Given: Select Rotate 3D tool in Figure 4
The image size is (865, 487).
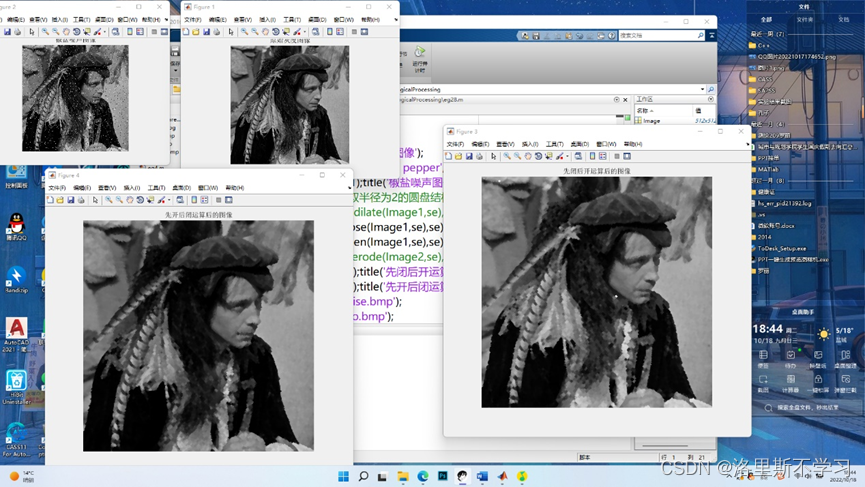Looking at the screenshot, I should pyautogui.click(x=140, y=200).
